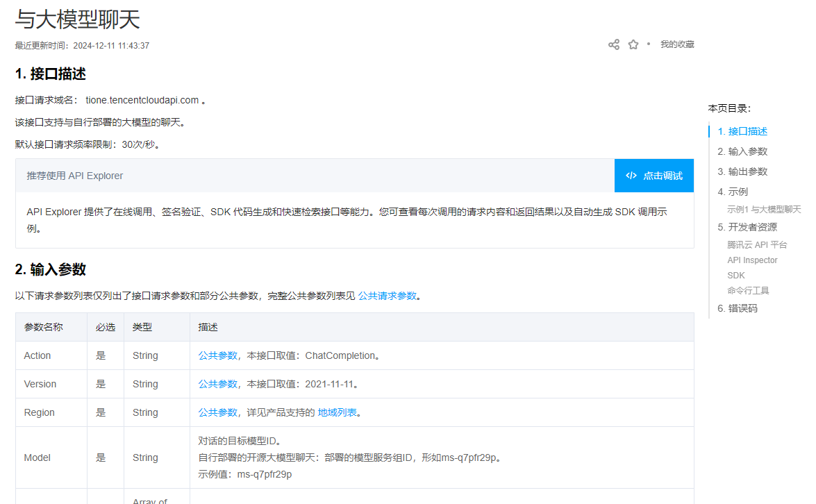The image size is (816, 504).
Task: Click 腾讯云 API 平台 in the sidebar
Action: tap(757, 244)
